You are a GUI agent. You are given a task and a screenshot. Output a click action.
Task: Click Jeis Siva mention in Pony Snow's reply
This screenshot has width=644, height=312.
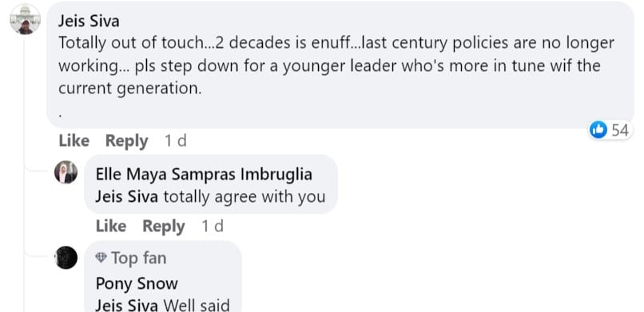[126, 306]
